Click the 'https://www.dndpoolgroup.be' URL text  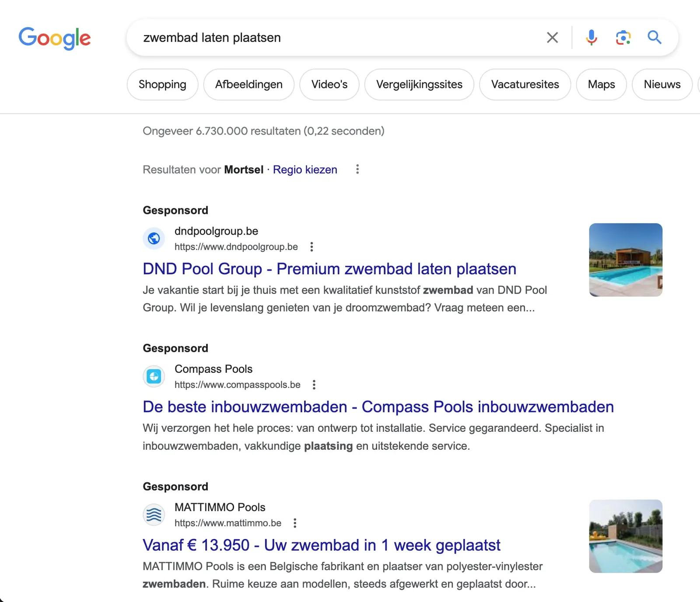point(236,247)
